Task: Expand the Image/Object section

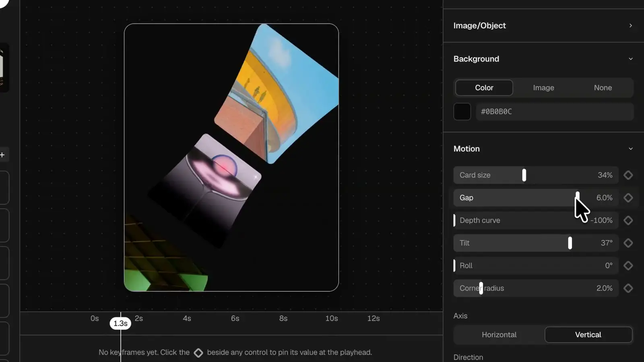Action: [x=630, y=25]
